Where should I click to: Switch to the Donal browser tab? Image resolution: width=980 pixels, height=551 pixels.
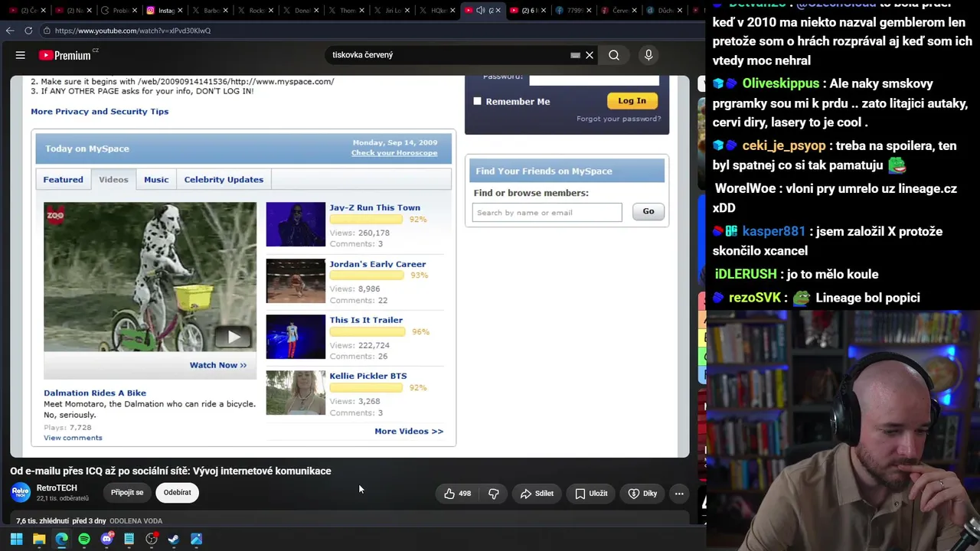click(297, 11)
